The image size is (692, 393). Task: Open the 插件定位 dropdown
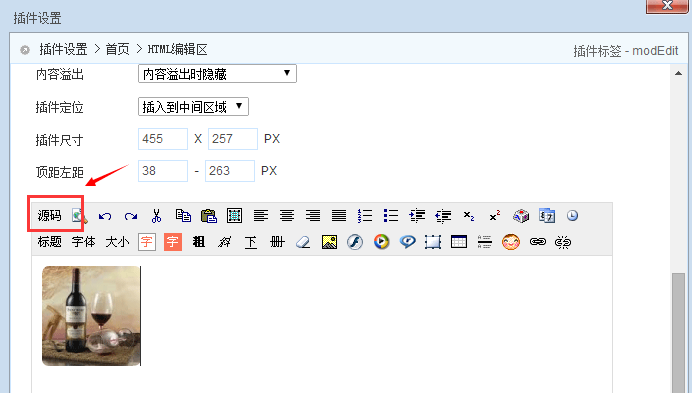[x=193, y=106]
